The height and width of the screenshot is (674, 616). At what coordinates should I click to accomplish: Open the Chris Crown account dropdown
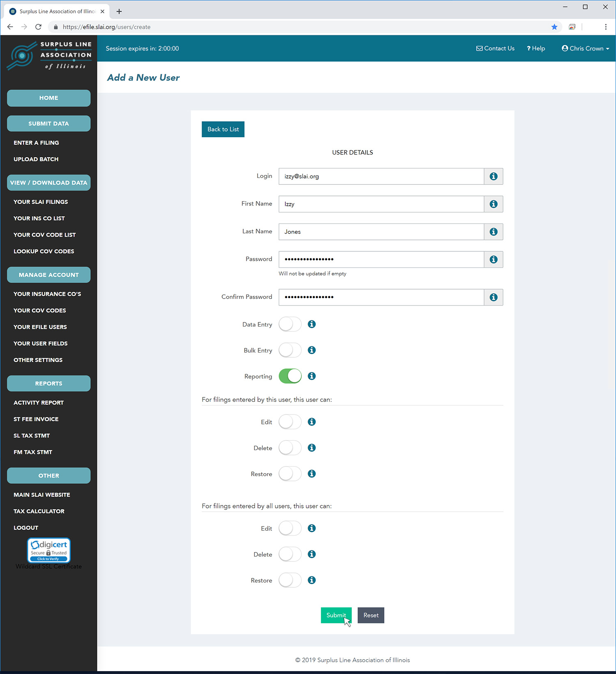pyautogui.click(x=586, y=48)
